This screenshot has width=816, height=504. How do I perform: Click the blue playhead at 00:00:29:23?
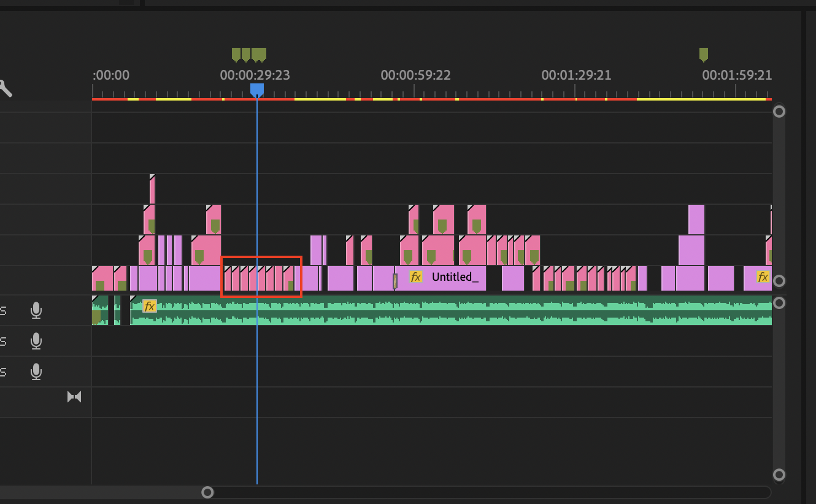(x=257, y=90)
